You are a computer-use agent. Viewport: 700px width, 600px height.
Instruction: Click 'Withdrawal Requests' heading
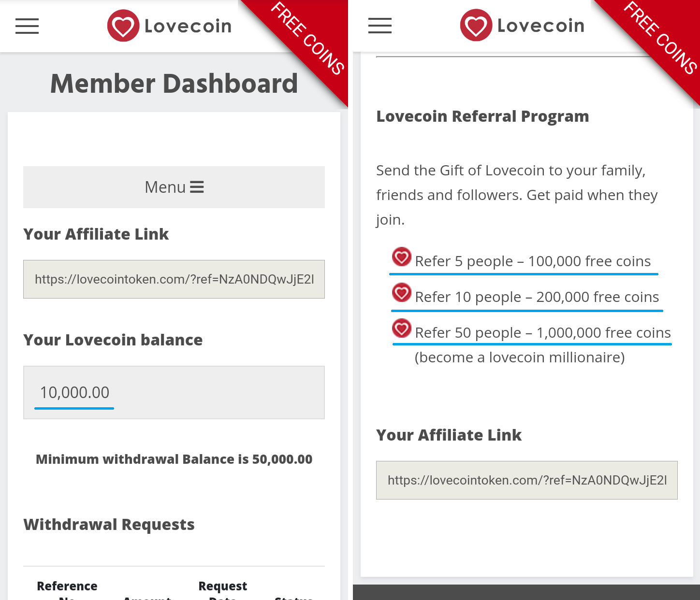coord(109,525)
